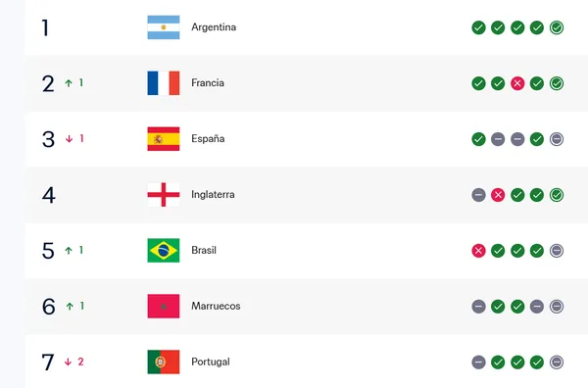Click España's latest outlined draw icon
The height and width of the screenshot is (388, 588).
click(x=557, y=139)
